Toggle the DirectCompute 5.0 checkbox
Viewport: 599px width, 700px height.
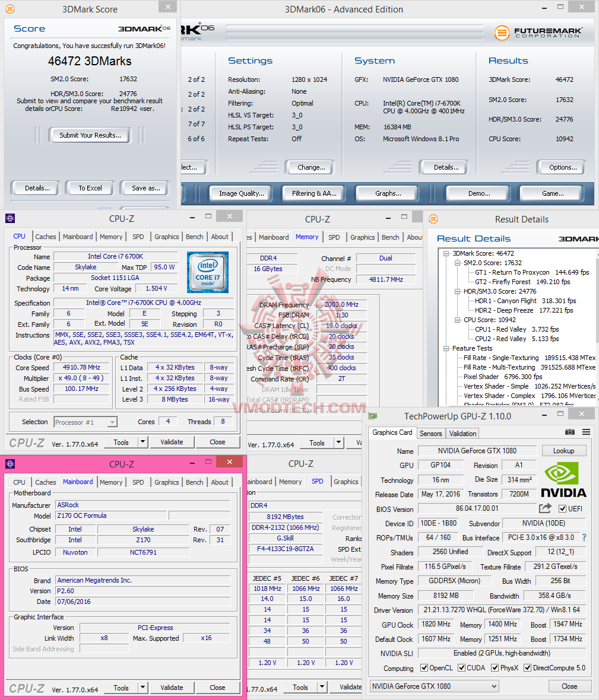coord(528,668)
